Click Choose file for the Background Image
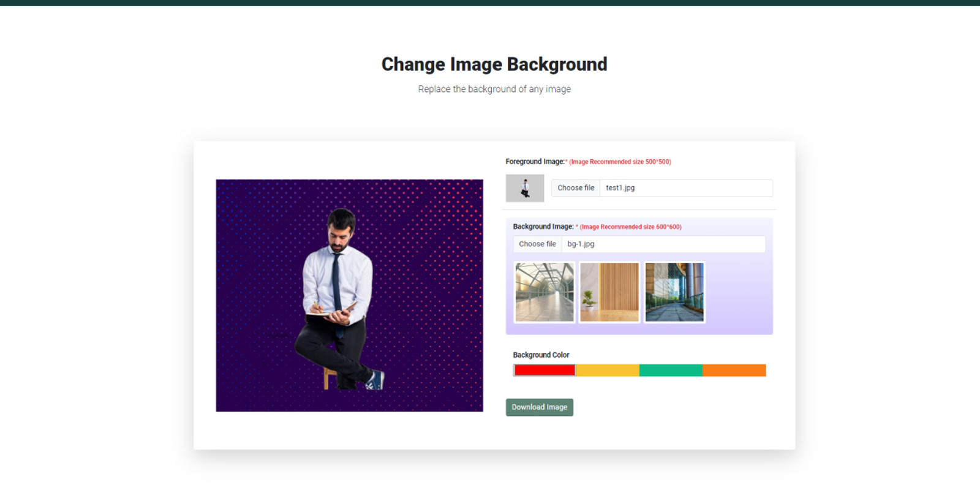 coord(537,244)
